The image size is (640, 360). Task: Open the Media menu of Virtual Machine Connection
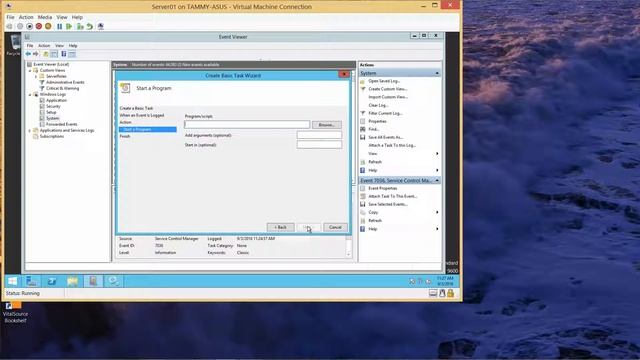coord(45,17)
